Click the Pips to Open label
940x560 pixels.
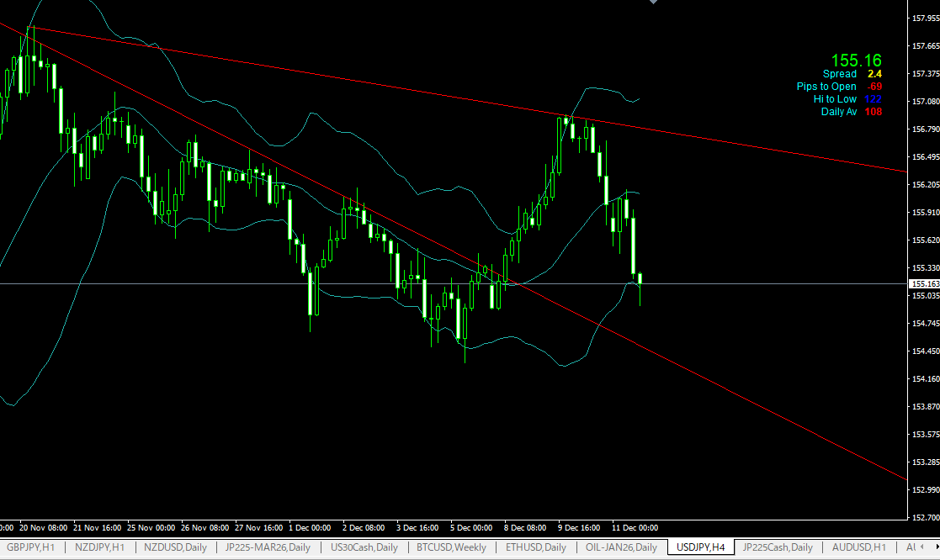point(826,87)
